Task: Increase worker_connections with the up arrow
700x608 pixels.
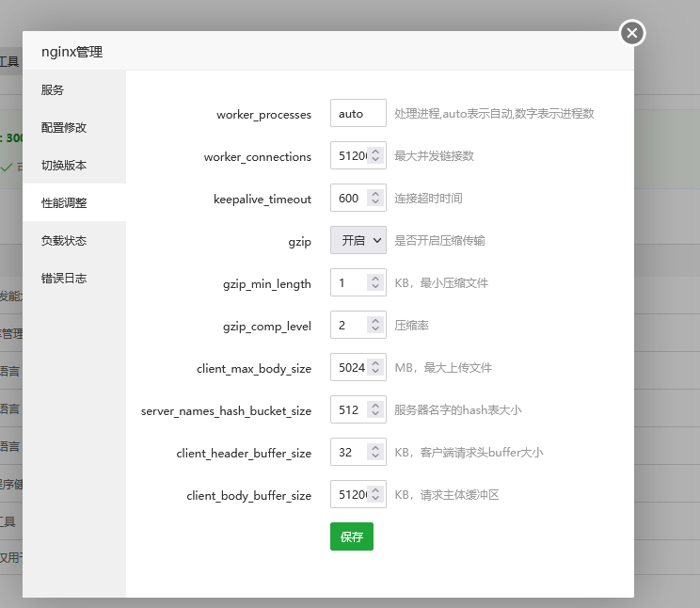Action: click(x=375, y=152)
